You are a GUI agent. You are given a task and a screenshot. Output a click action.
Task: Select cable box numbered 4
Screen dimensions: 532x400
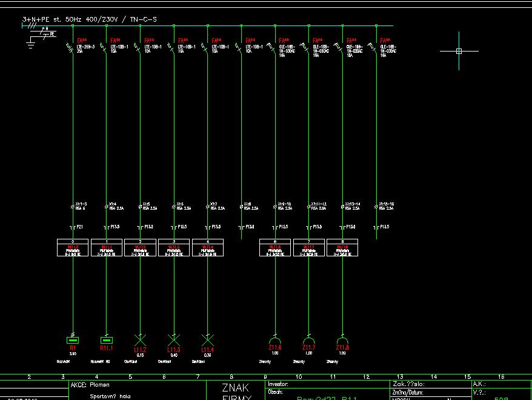[x=208, y=248]
